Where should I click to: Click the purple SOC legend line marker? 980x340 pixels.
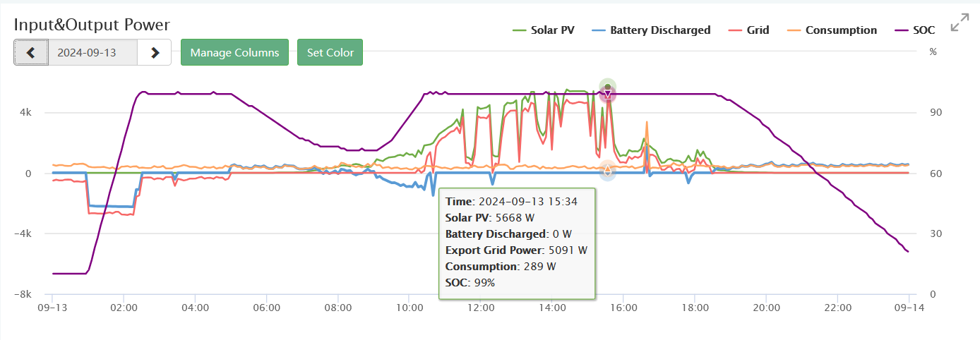(x=902, y=30)
